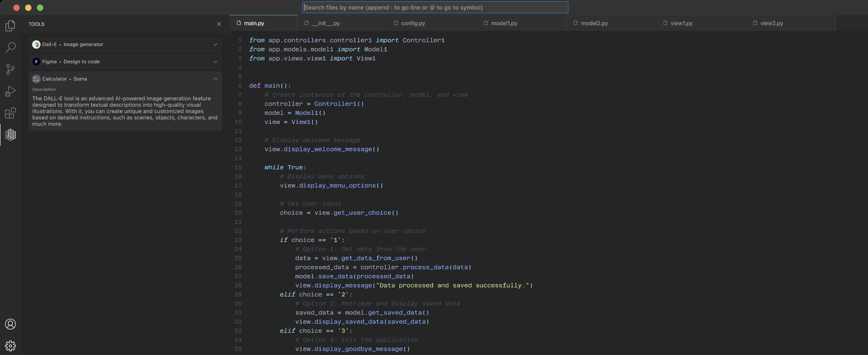Switch to the config.py tab
The width and height of the screenshot is (868, 355).
(x=413, y=23)
